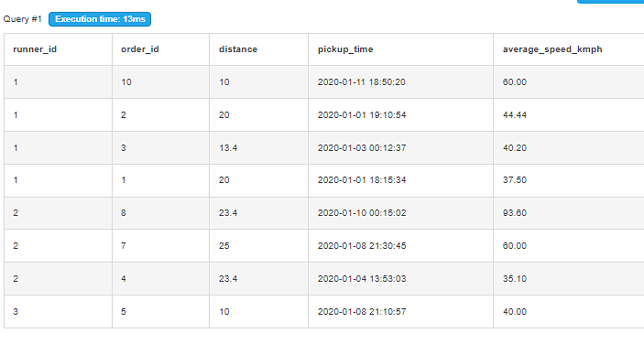This screenshot has width=644, height=344.
Task: Select the 37.50 average speed cell
Action: click(569, 180)
